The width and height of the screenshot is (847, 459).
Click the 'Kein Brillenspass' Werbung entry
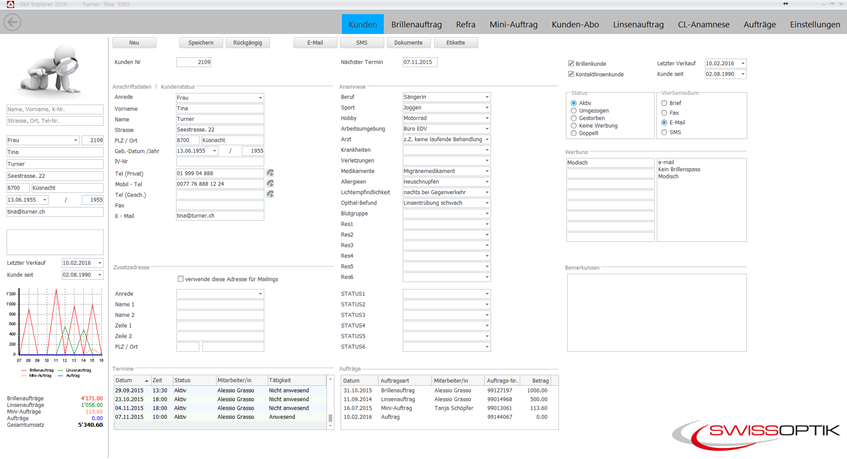[x=679, y=170]
